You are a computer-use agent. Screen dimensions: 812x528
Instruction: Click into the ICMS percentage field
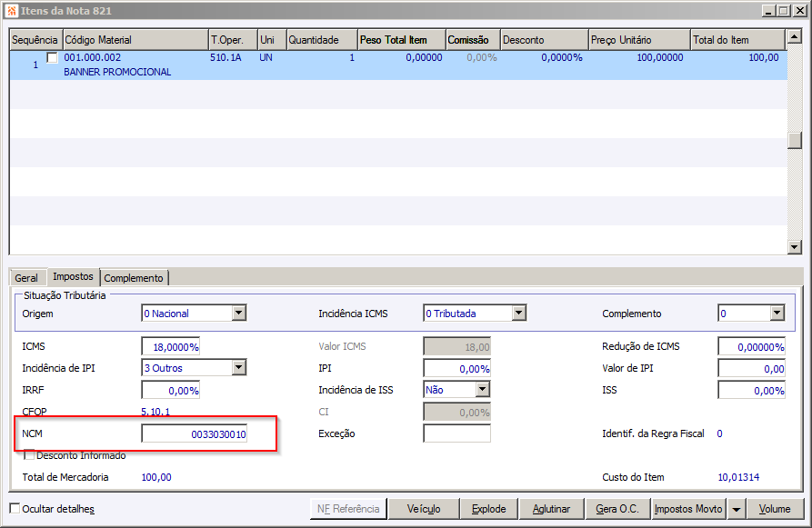click(171, 346)
